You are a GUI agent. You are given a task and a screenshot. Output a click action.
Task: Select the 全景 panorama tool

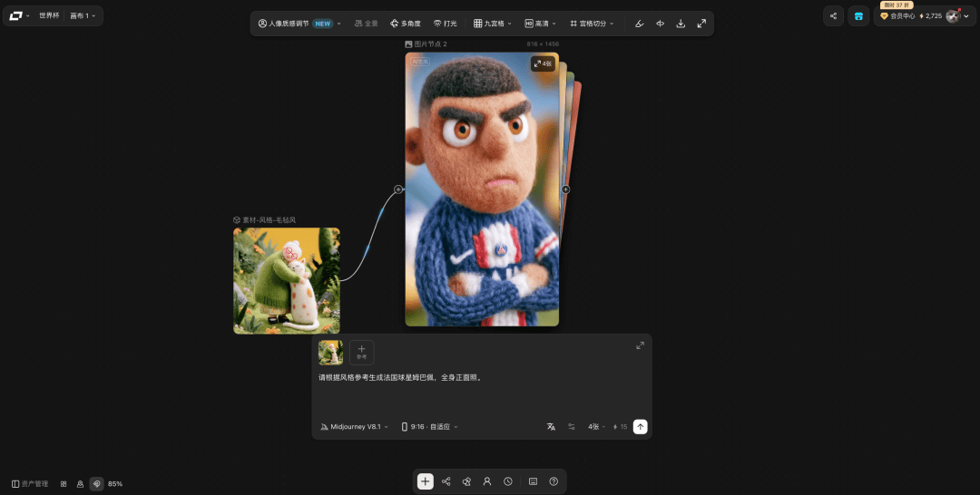(x=367, y=24)
